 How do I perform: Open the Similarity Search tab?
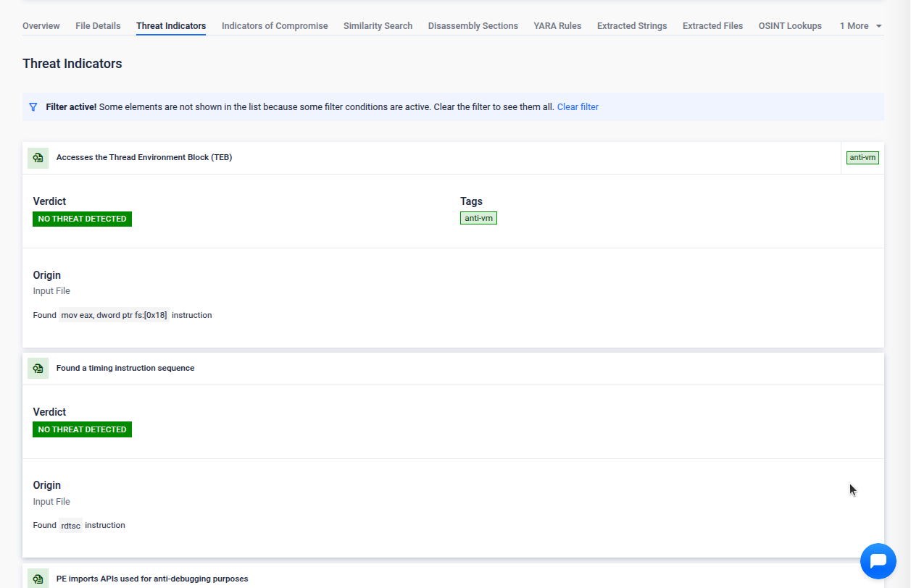378,26
